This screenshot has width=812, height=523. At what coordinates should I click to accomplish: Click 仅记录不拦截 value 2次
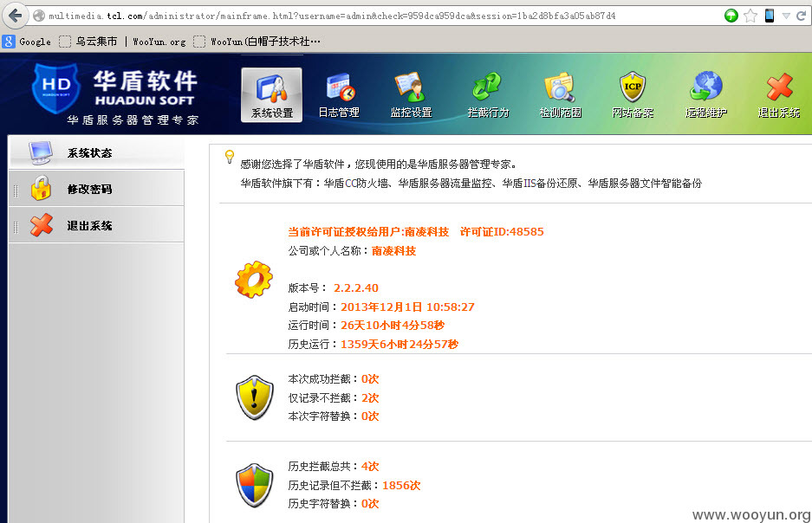coord(370,397)
